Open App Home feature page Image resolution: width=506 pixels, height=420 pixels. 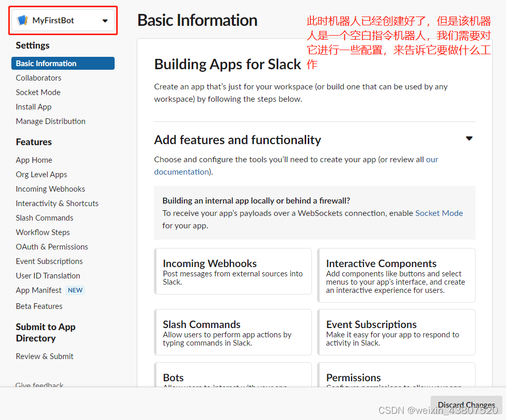(34, 160)
